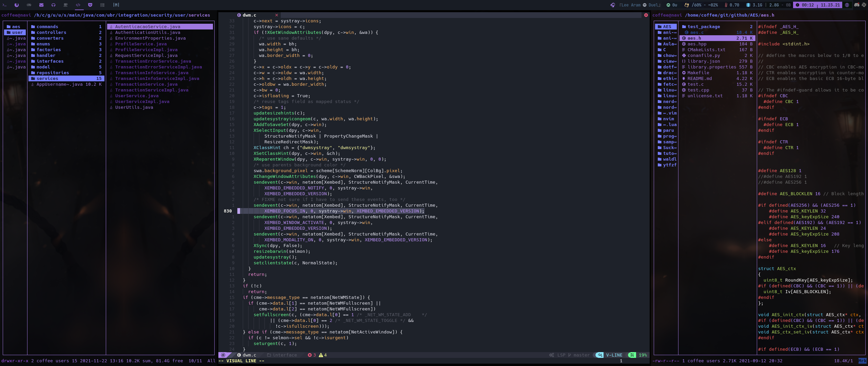The image size is (868, 366).
Task: Open the headphones music workspace tag
Action: click(53, 5)
